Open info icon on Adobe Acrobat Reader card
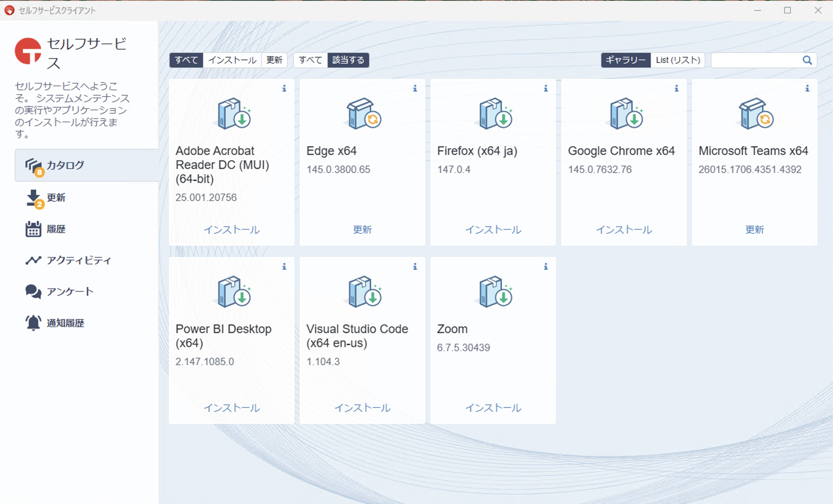 [x=284, y=88]
